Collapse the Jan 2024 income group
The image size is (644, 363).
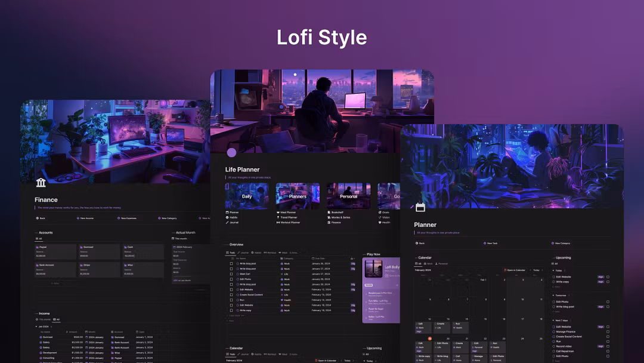36,327
